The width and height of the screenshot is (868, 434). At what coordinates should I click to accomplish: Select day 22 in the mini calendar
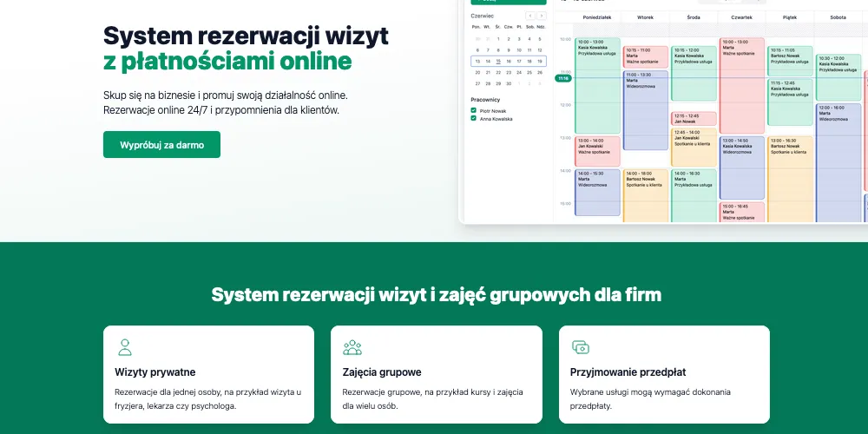pyautogui.click(x=498, y=73)
